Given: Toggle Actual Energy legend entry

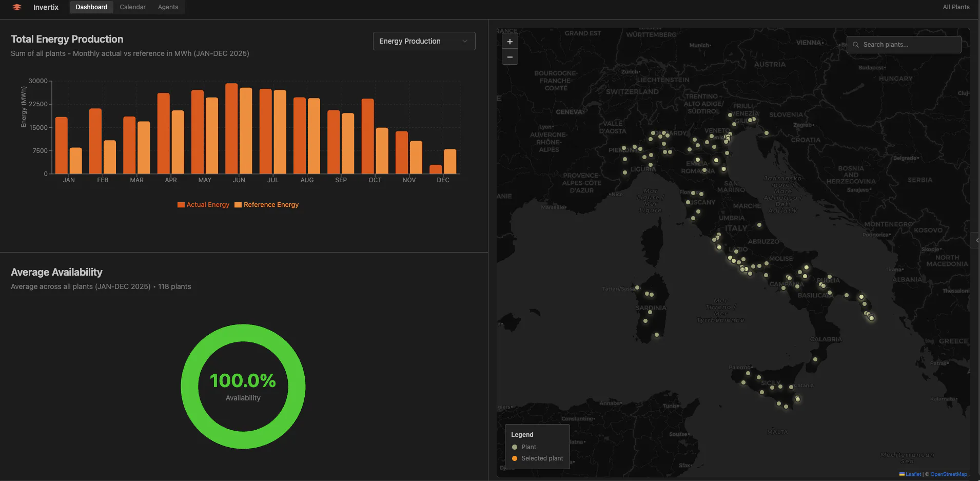Looking at the screenshot, I should [203, 205].
